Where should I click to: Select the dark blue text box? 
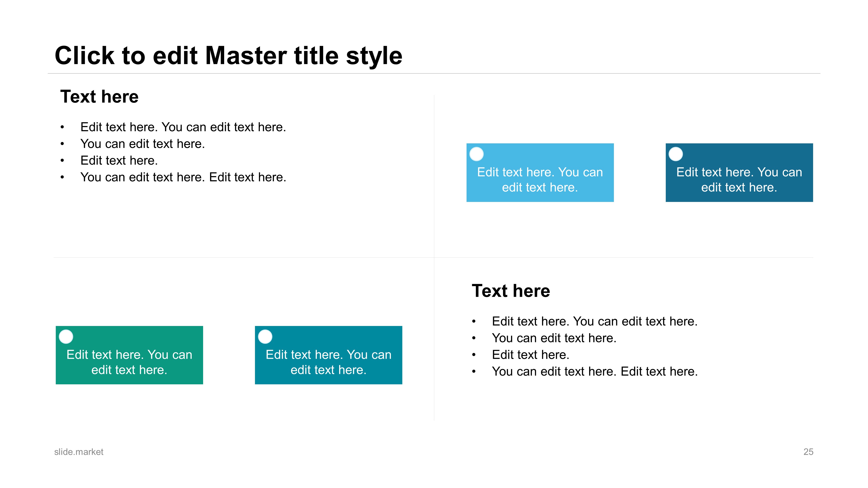[739, 173]
